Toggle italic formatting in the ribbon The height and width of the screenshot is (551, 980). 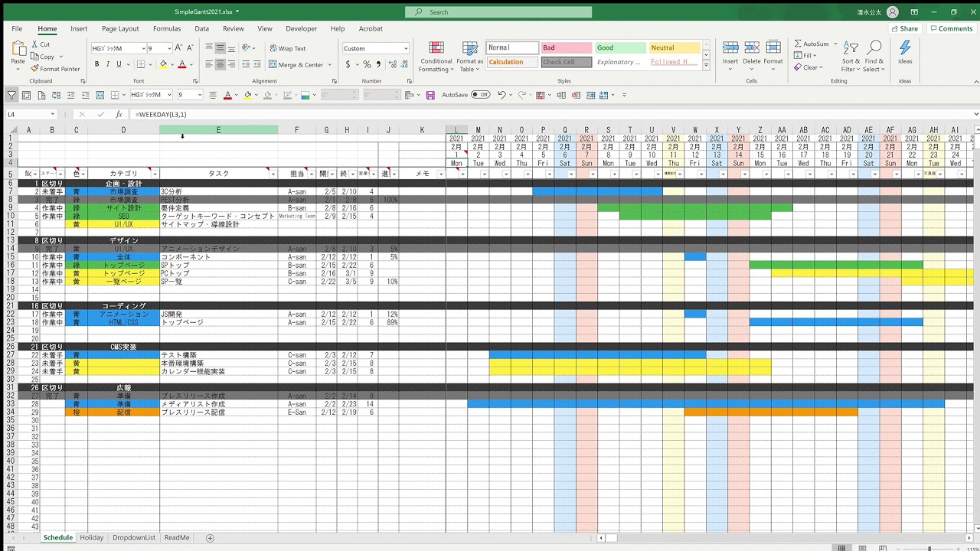pyautogui.click(x=108, y=64)
